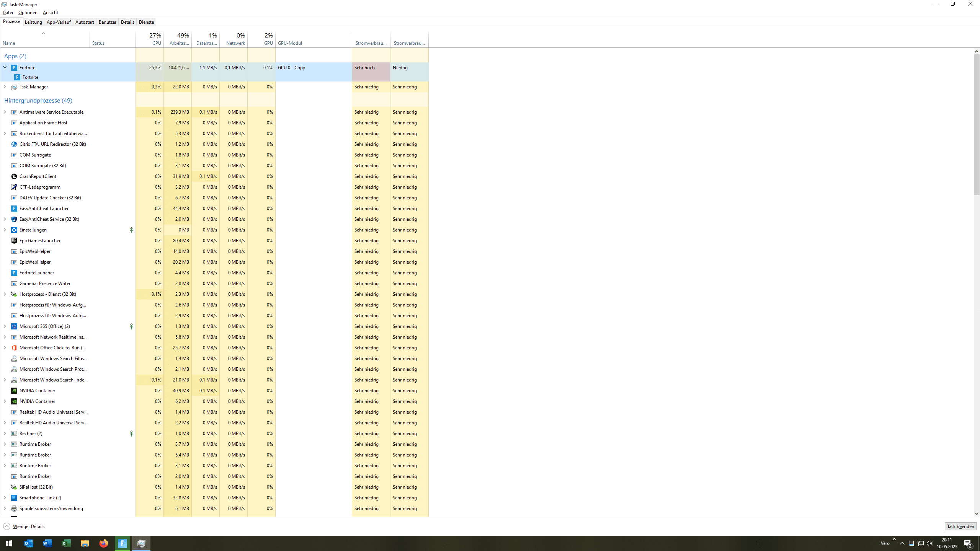
Task: Sort by the Name column header
Action: pos(45,39)
